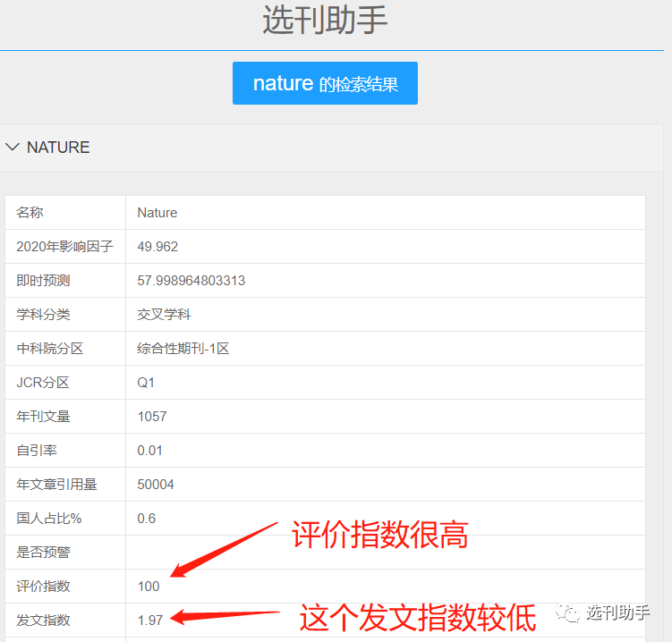The height and width of the screenshot is (642, 672).
Task: Select the NATURE section heading text
Action: click(x=58, y=148)
